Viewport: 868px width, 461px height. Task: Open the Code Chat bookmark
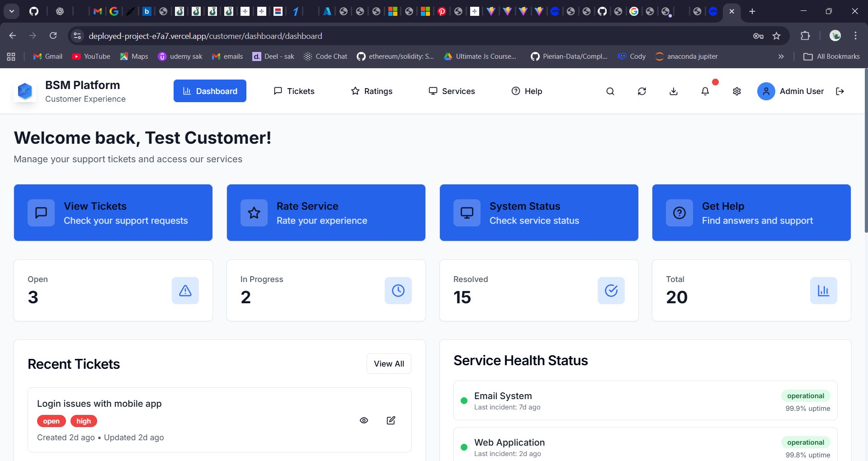coord(325,56)
